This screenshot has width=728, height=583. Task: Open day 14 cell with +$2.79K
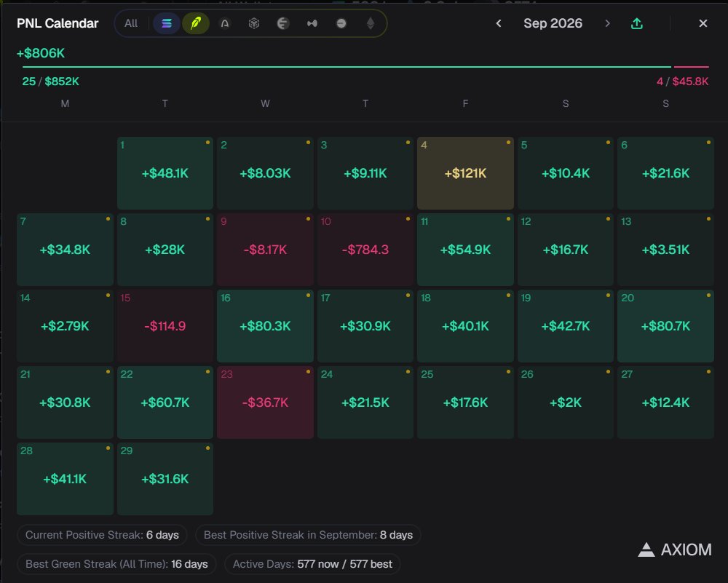(x=65, y=326)
